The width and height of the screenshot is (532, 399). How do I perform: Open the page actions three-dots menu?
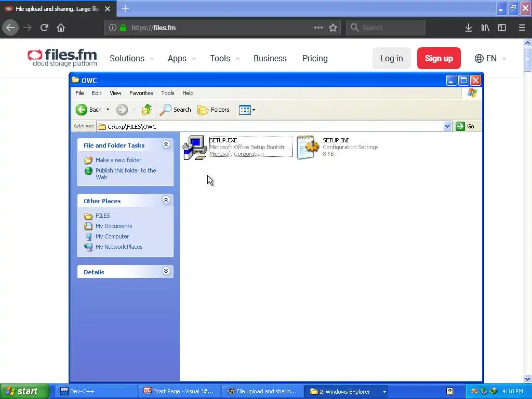pos(318,28)
